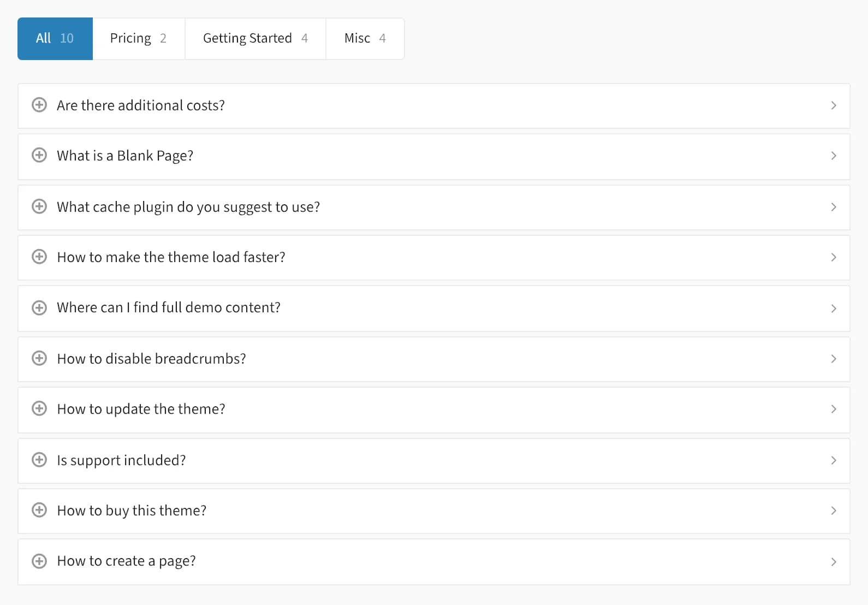Click the plus icon next to "What is a Blank Page?"
This screenshot has width=868, height=605.
tap(39, 155)
